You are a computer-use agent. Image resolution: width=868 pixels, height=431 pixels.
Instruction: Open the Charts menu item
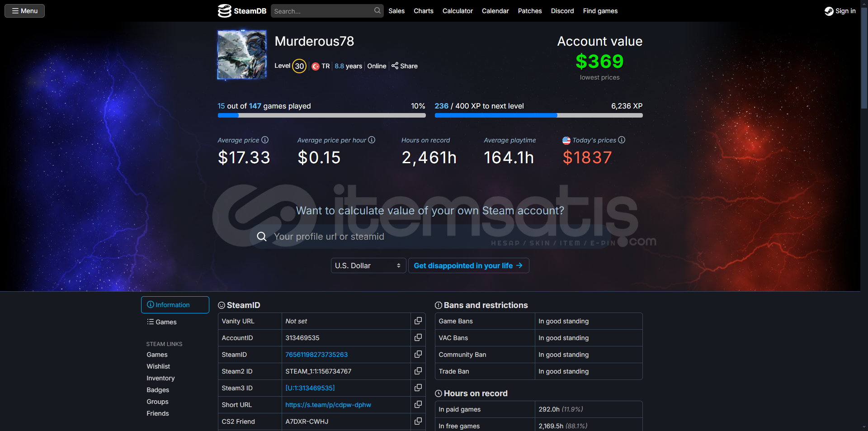(x=424, y=11)
